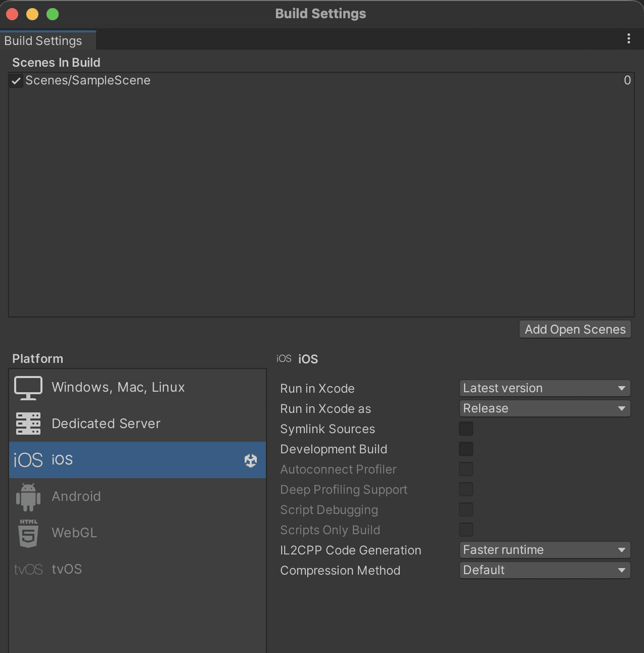The width and height of the screenshot is (644, 653).
Task: Select the Scenes/SampleScene entry
Action: click(88, 80)
